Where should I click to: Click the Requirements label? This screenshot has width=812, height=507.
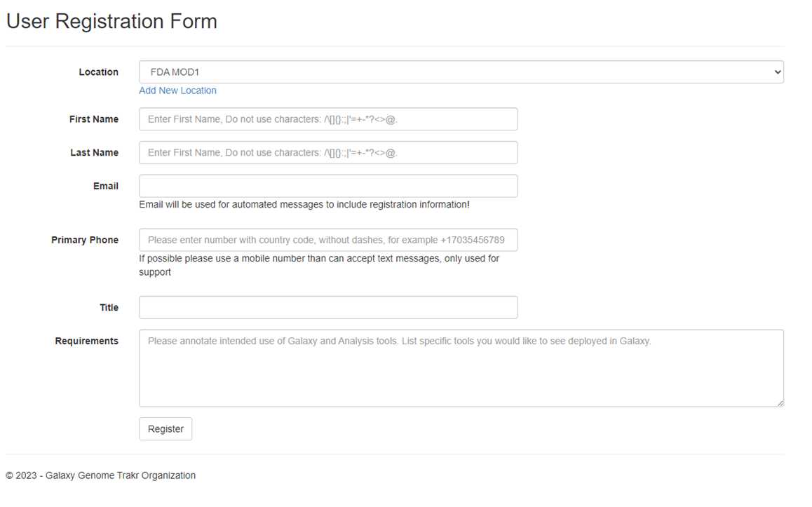[x=86, y=341]
